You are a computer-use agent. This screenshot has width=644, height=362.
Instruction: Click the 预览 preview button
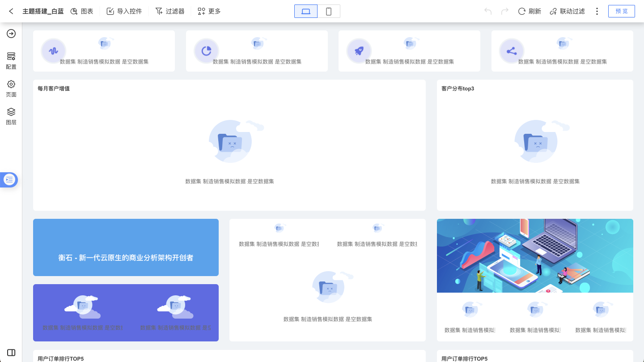tap(621, 11)
